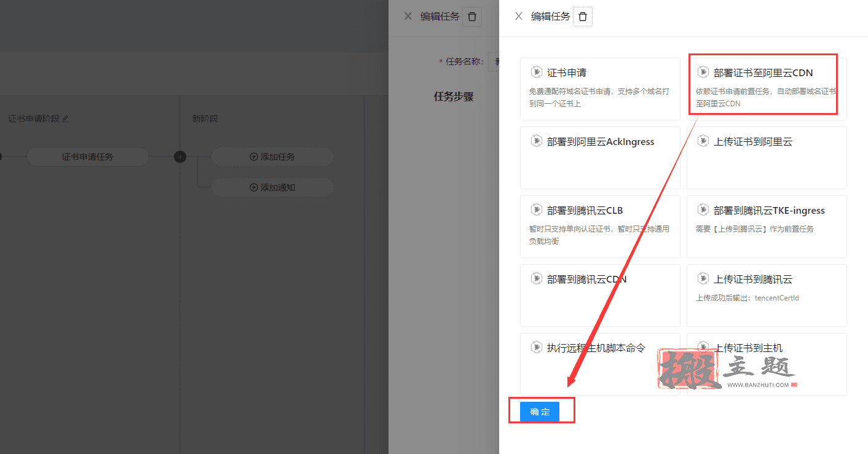Select 执行远程主机脚本命令 plugin icon
The width and height of the screenshot is (868, 454).
click(x=536, y=347)
